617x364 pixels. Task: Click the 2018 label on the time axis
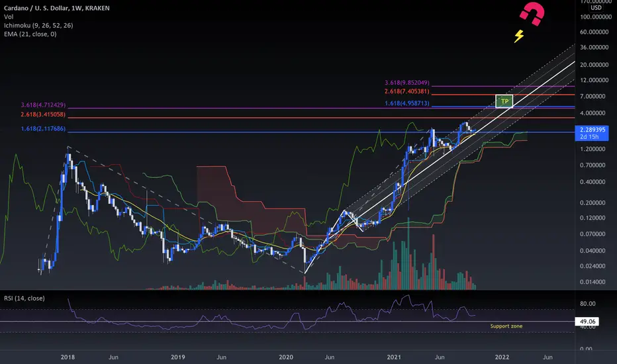(68, 357)
